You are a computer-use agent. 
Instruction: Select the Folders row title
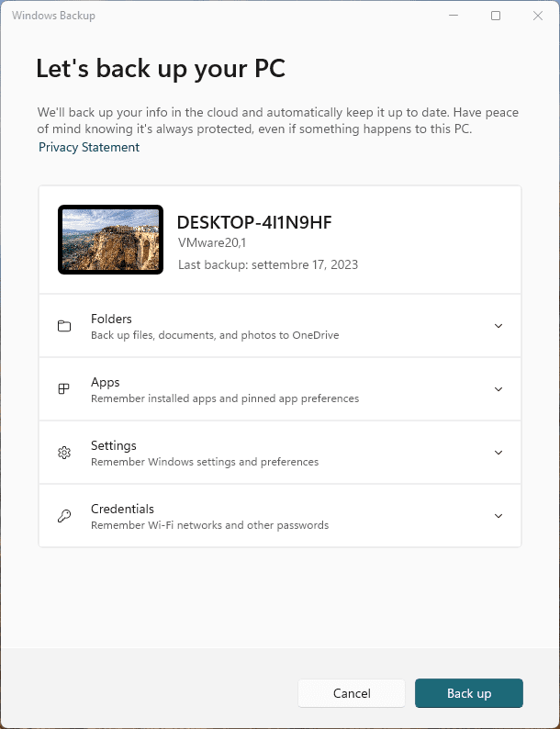(111, 319)
